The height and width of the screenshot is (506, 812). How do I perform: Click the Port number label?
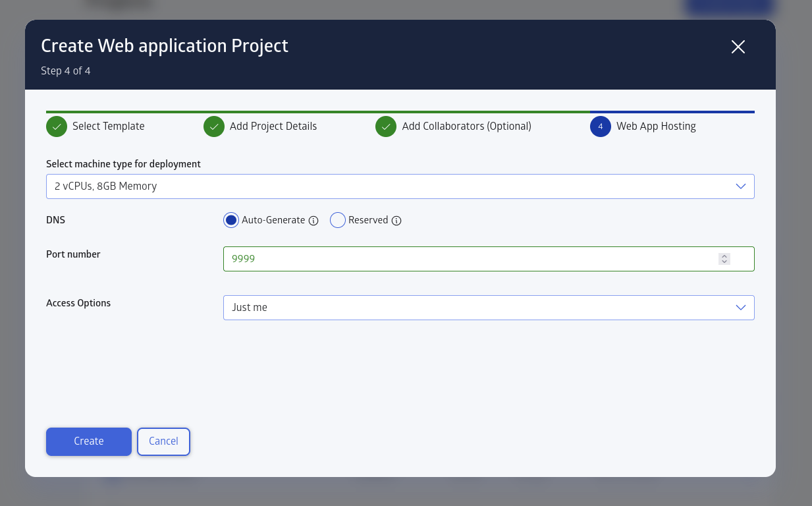pyautogui.click(x=73, y=254)
